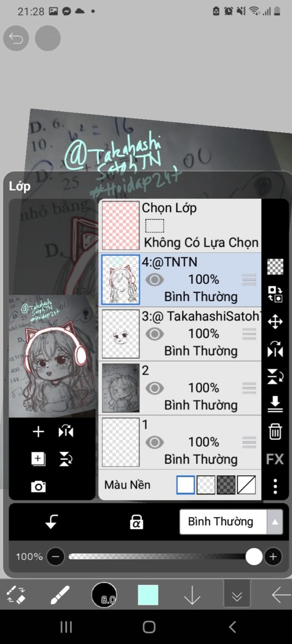Screen dimensions: 292x644
Task: Select the Chọn Lớp selection layer row
Action: pos(180,225)
